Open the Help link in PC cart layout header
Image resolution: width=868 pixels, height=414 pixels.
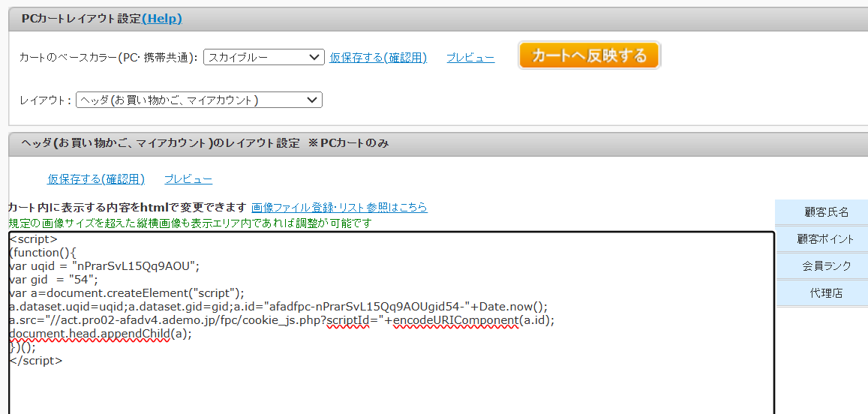point(162,19)
